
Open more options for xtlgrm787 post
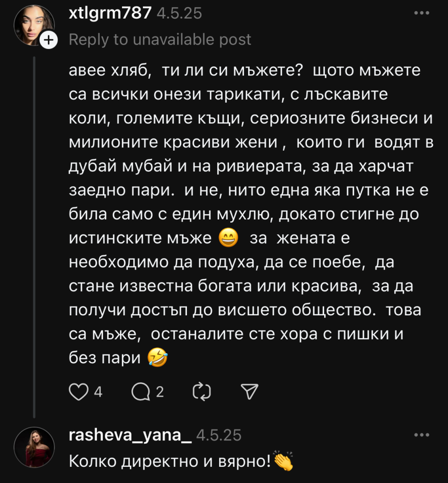(421, 14)
